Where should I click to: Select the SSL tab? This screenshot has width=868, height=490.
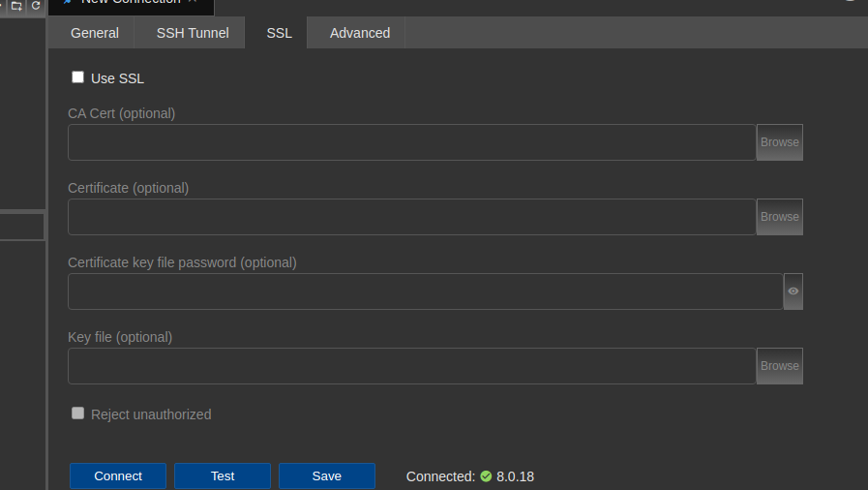point(279,33)
